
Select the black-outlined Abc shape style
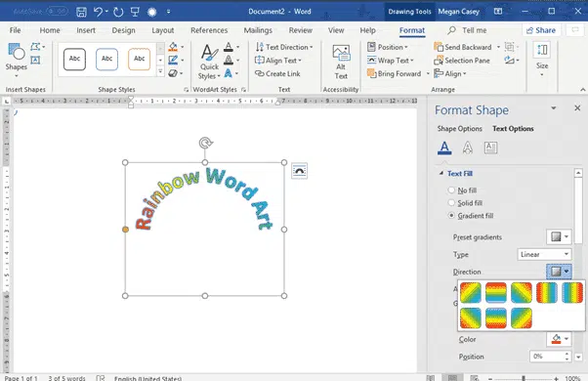click(74, 59)
